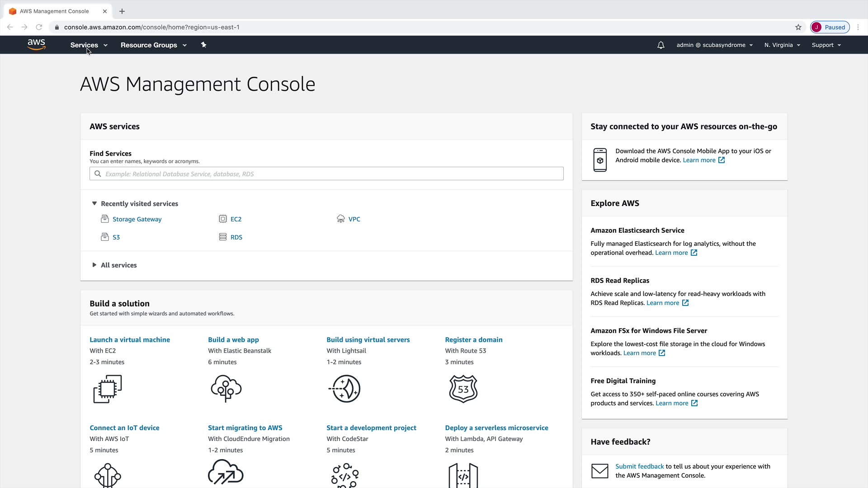Open the Services menu
This screenshot has height=488, width=868.
(x=89, y=45)
